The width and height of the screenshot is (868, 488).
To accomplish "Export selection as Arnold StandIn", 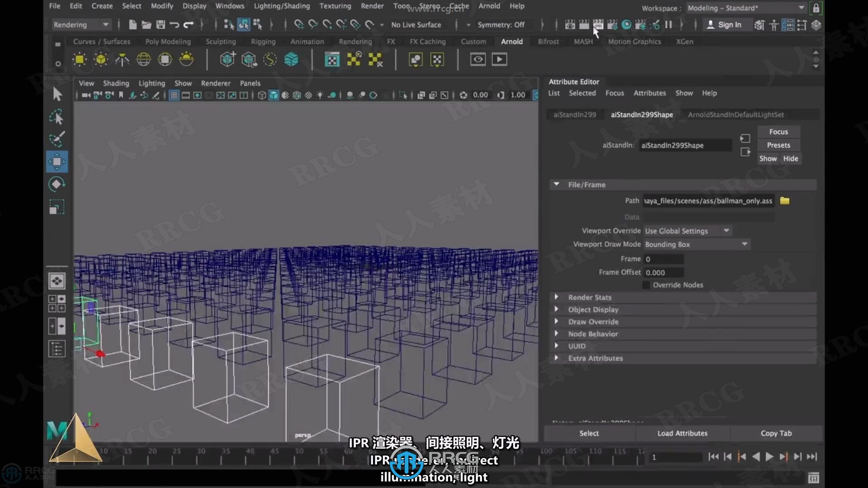I will [x=249, y=60].
